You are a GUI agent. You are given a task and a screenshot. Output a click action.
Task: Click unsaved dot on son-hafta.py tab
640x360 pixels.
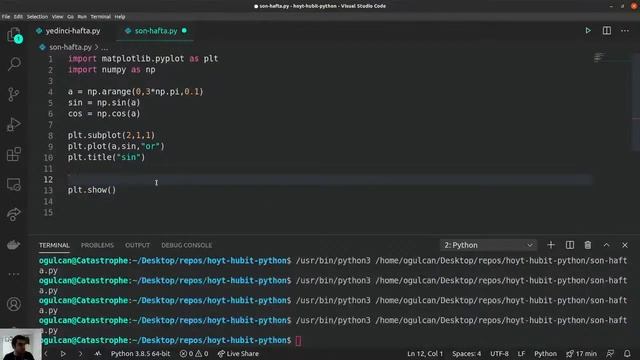(x=184, y=31)
